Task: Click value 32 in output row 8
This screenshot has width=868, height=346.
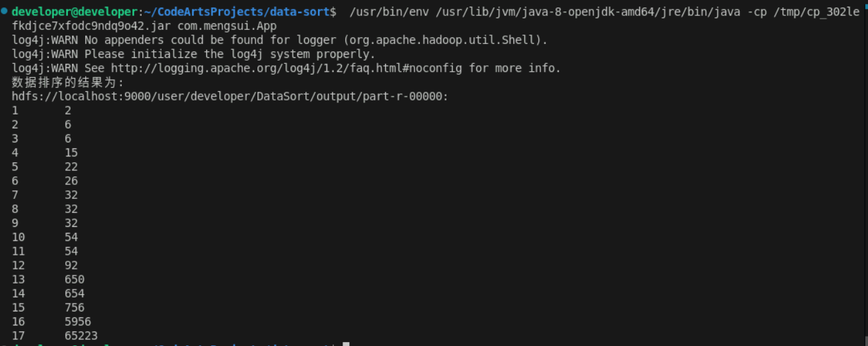Action: (x=71, y=209)
